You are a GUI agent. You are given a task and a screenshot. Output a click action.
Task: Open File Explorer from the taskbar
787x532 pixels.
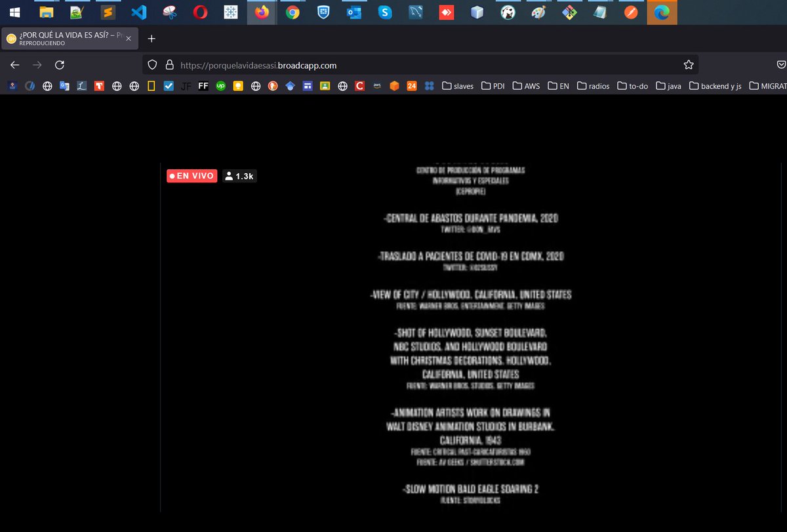click(x=46, y=12)
